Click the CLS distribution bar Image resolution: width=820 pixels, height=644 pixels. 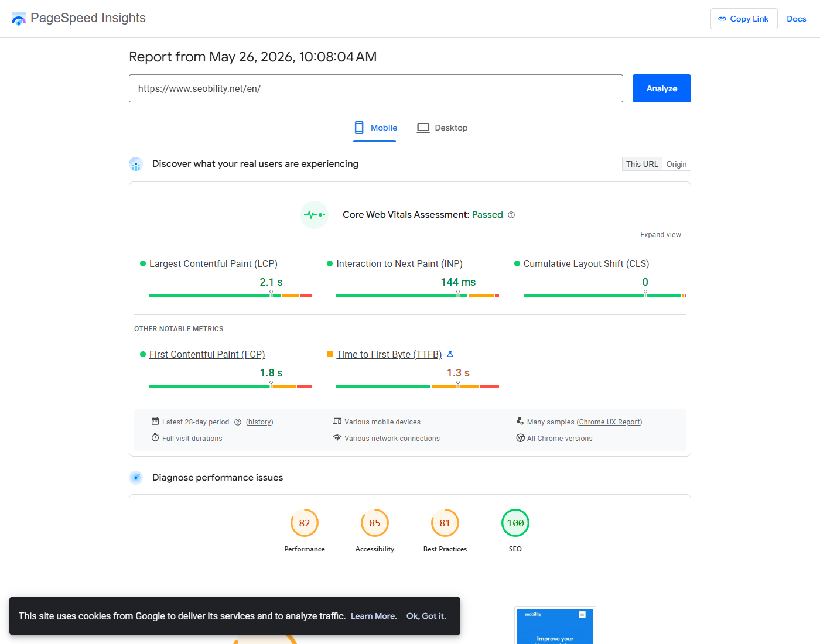(604, 296)
